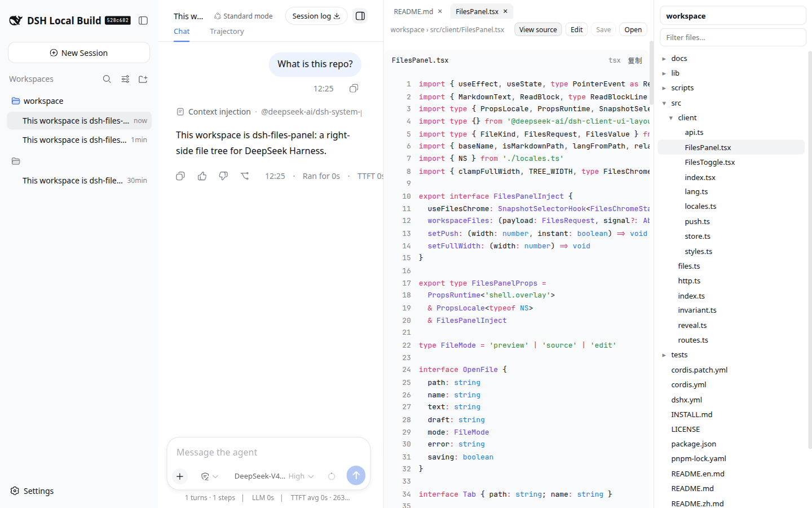The width and height of the screenshot is (812, 508).
Task: Search workspaces with the magnifier icon
Action: pos(107,79)
